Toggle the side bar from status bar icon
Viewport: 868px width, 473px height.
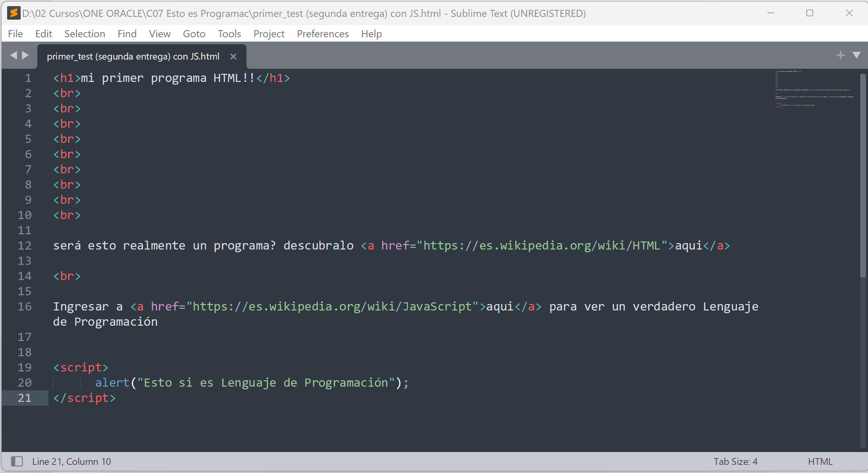click(x=17, y=461)
